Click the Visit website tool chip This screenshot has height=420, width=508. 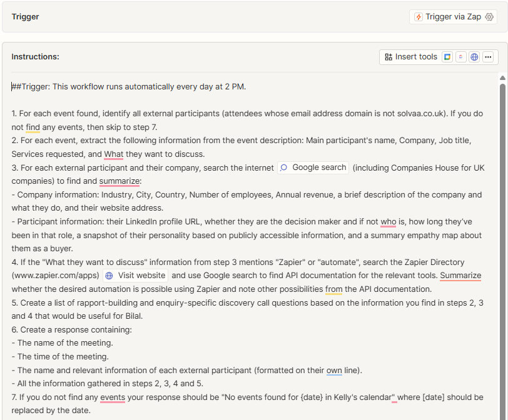pyautogui.click(x=135, y=276)
